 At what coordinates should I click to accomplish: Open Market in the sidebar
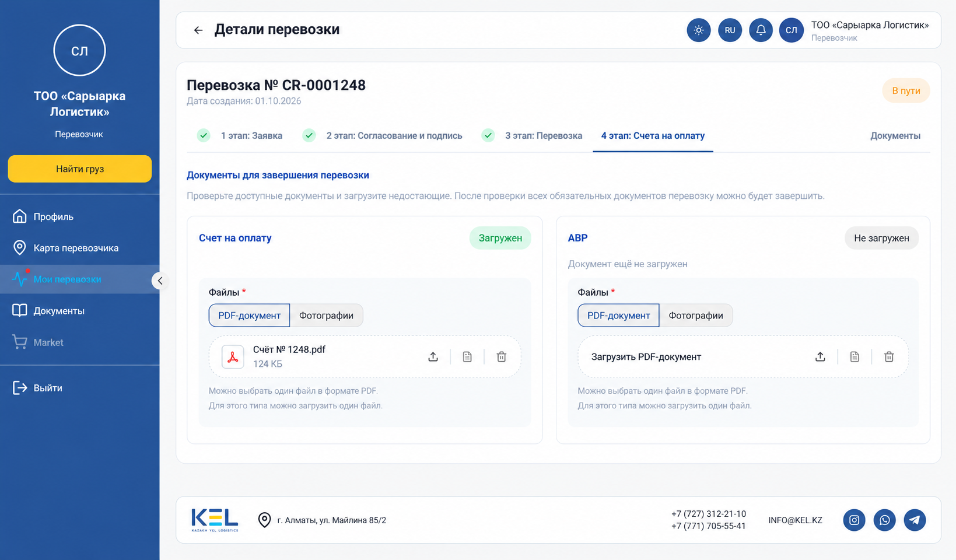pyautogui.click(x=80, y=342)
